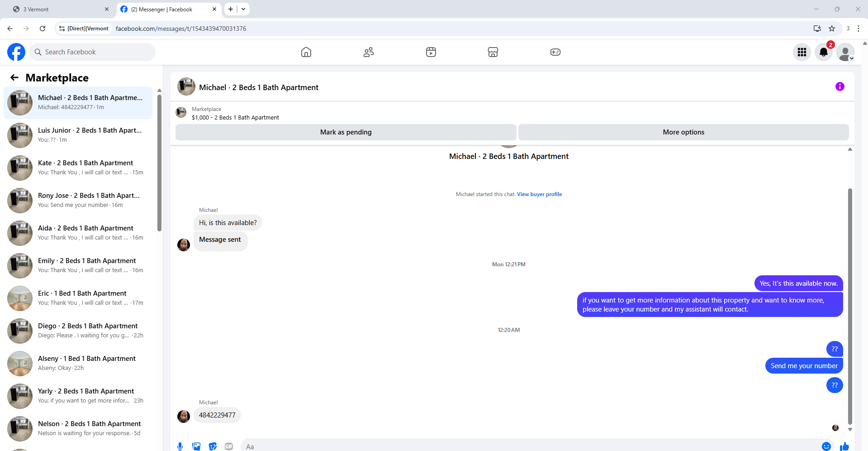Open Rony Jose's conversation
Screen dimensions: 868x451
coord(78,201)
